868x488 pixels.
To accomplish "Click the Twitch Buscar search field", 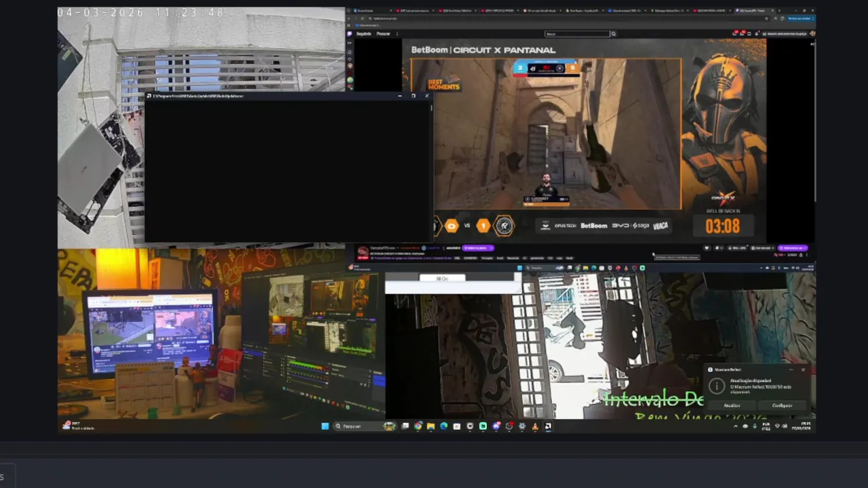I will [x=578, y=34].
